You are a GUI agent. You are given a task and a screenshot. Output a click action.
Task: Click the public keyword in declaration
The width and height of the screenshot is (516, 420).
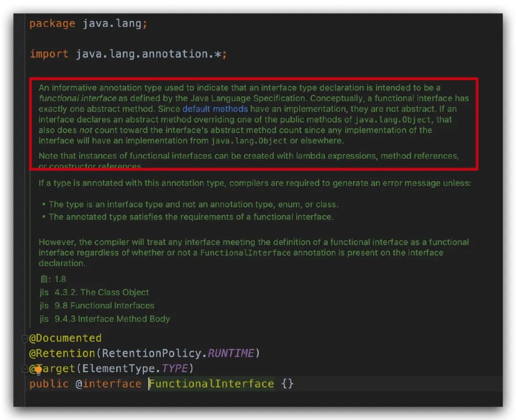pos(49,384)
